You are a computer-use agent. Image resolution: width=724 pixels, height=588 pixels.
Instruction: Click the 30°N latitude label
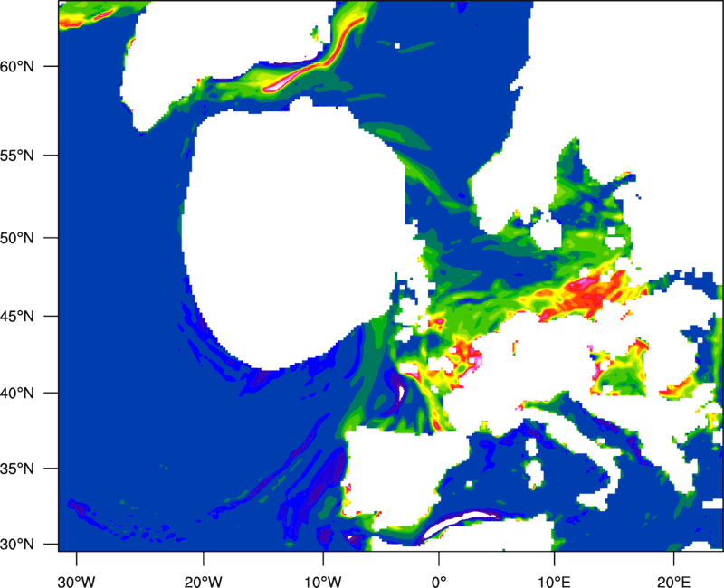click(17, 545)
